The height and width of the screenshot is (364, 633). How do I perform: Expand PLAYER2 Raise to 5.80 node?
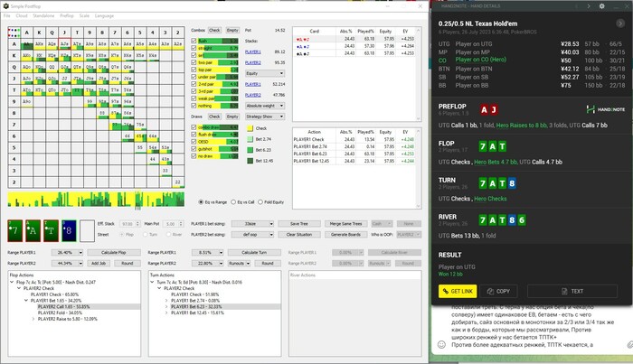pos(33,319)
